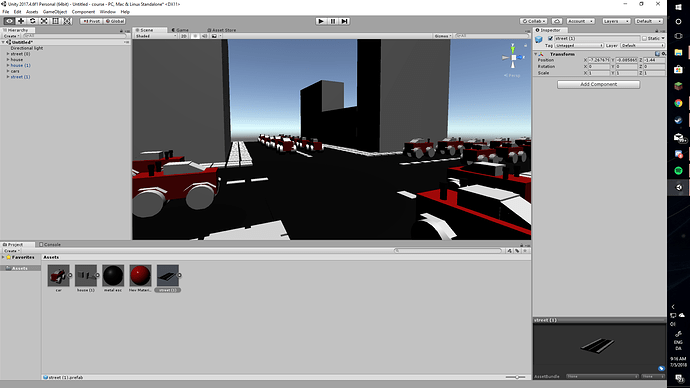Open Transform component gear settings icon
Image resolution: width=690 pixels, height=388 pixels.
point(663,54)
